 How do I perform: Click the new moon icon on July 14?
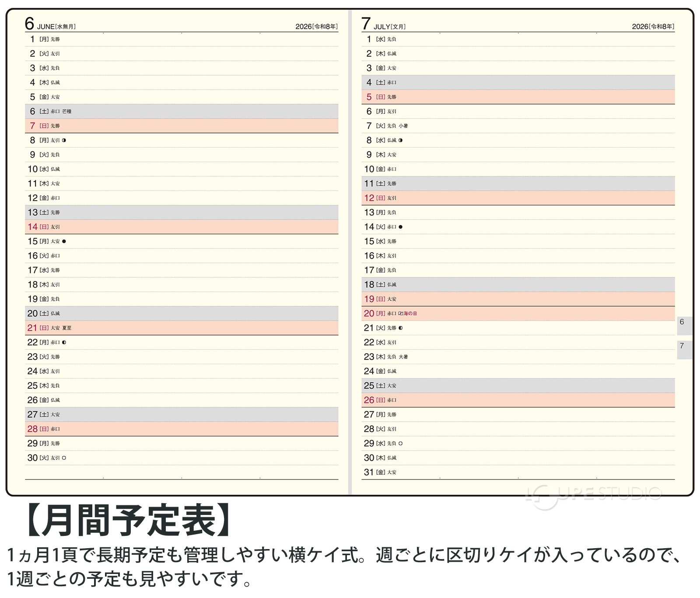tap(400, 227)
